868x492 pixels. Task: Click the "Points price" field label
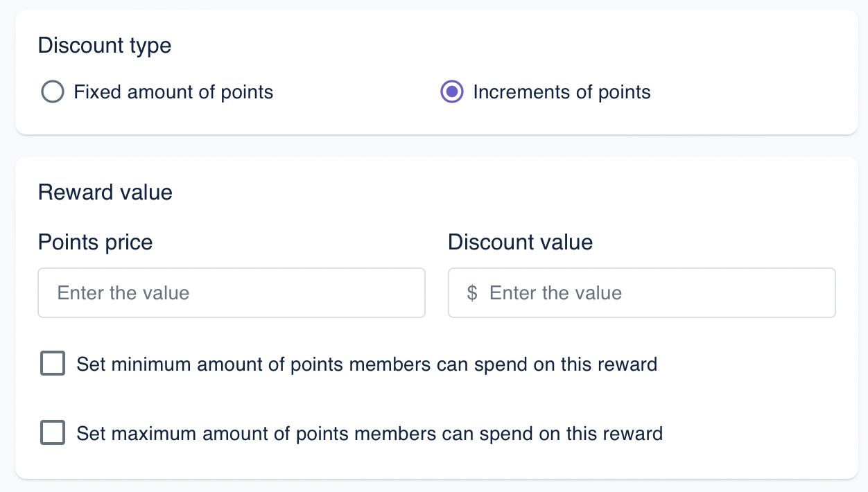pyautogui.click(x=95, y=242)
